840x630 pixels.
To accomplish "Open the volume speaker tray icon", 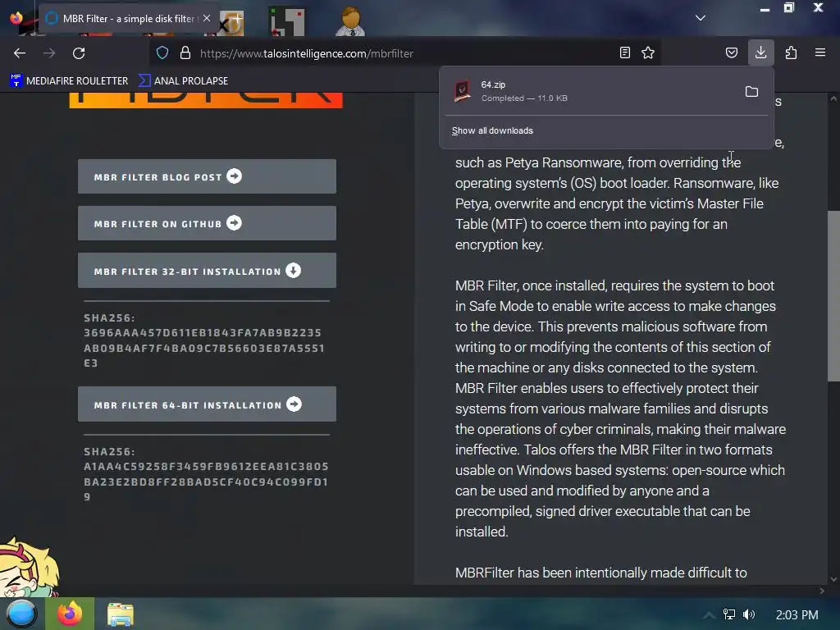I will [749, 614].
